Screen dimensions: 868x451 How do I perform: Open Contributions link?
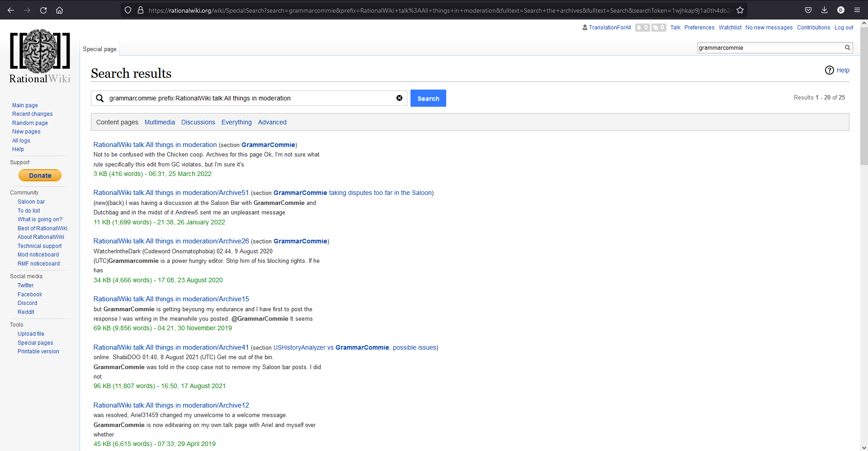coord(813,28)
